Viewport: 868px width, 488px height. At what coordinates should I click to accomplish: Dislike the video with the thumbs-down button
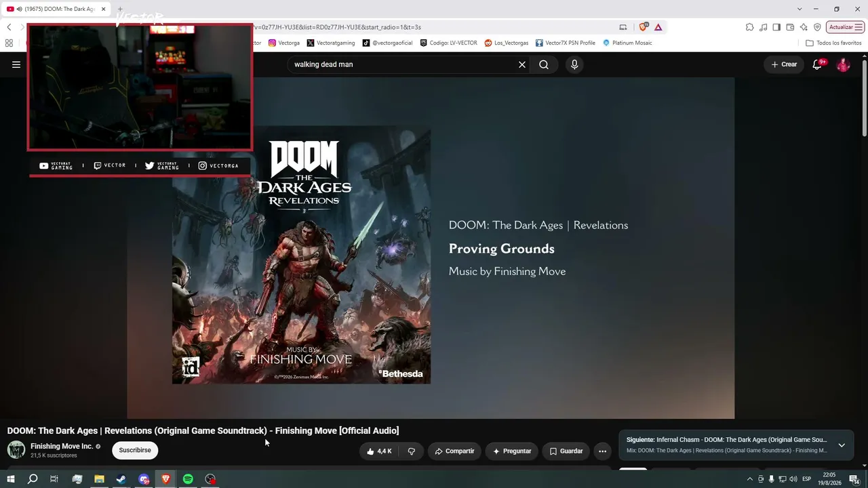pos(412,451)
